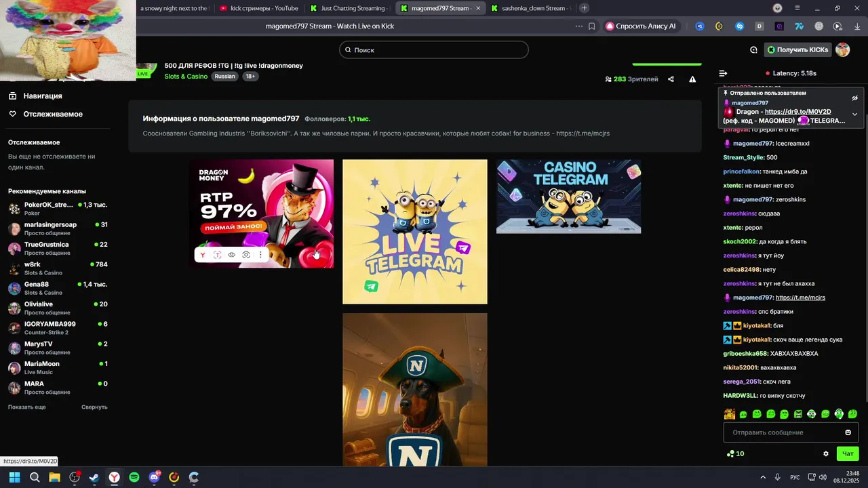Open the Shazam browser extension
Viewport: 868px width, 488px height.
pos(740,26)
